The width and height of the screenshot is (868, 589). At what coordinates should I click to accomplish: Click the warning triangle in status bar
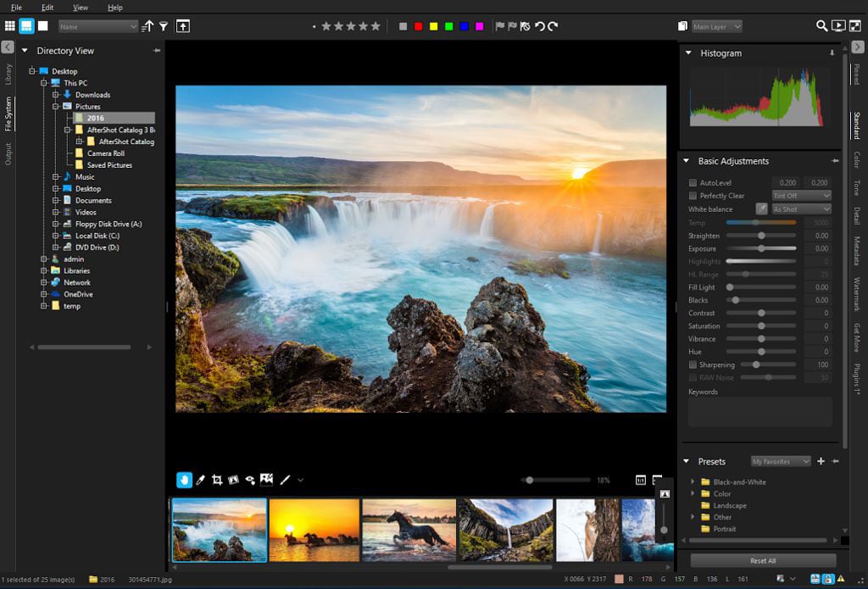click(841, 579)
